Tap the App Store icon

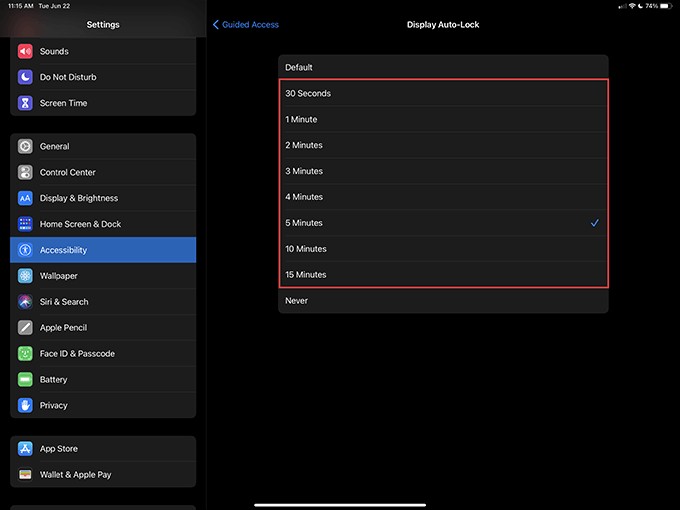point(25,449)
